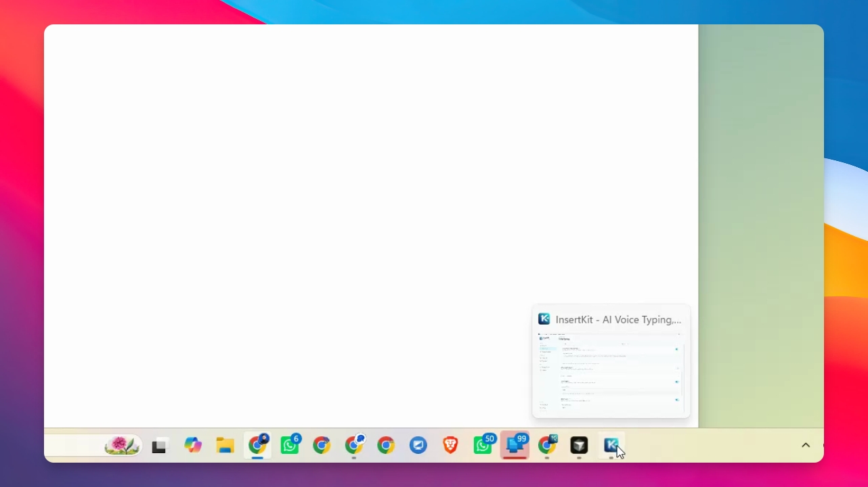Viewport: 868px width, 487px height.
Task: Click the InsertKit - AI Voice Typing preview title
Action: [x=618, y=319]
